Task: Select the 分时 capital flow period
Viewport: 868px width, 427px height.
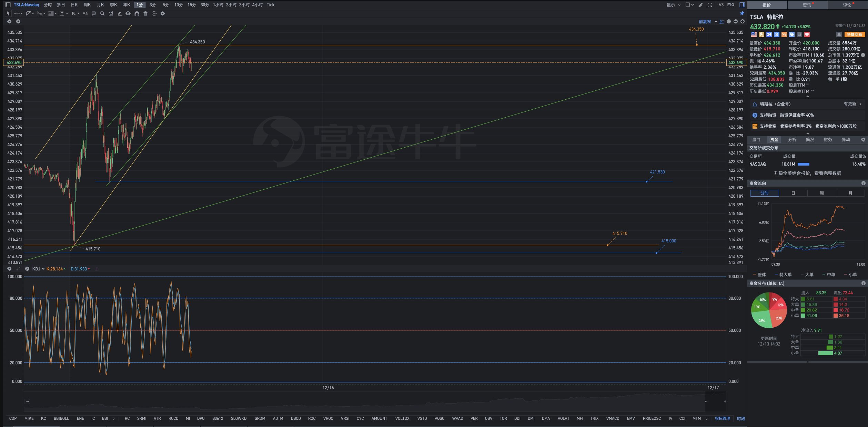Action: 765,193
